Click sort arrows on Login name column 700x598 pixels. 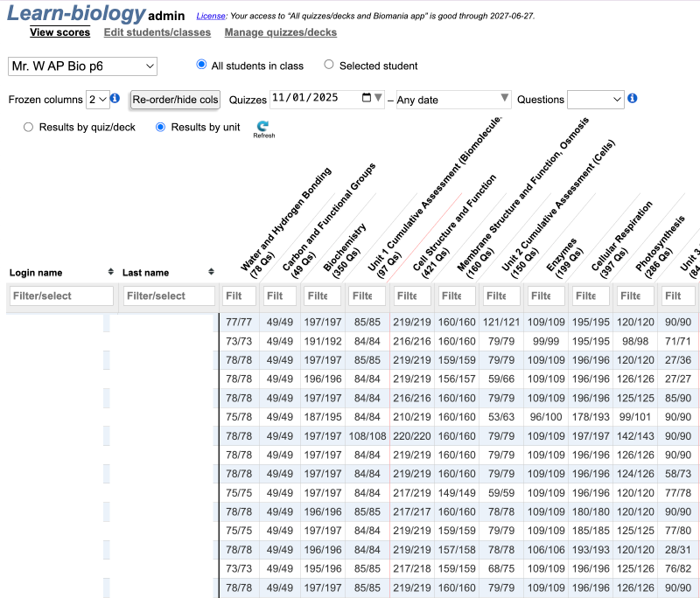tap(110, 273)
